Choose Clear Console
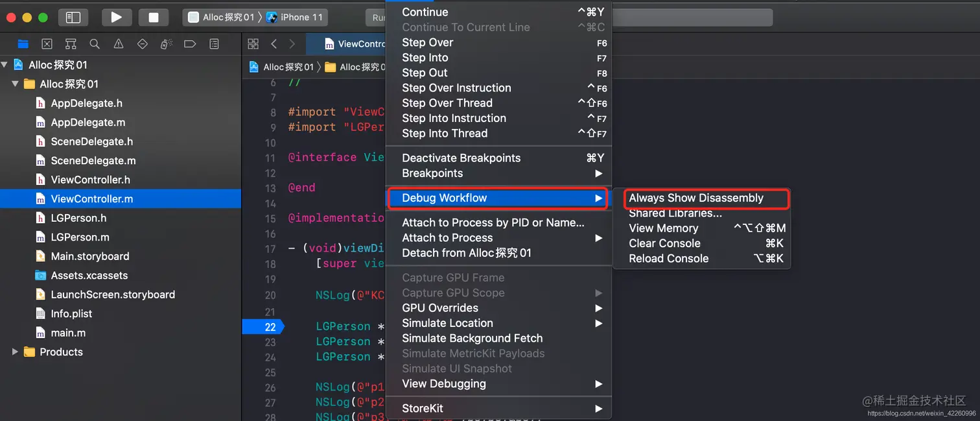980x421 pixels. pos(702,243)
